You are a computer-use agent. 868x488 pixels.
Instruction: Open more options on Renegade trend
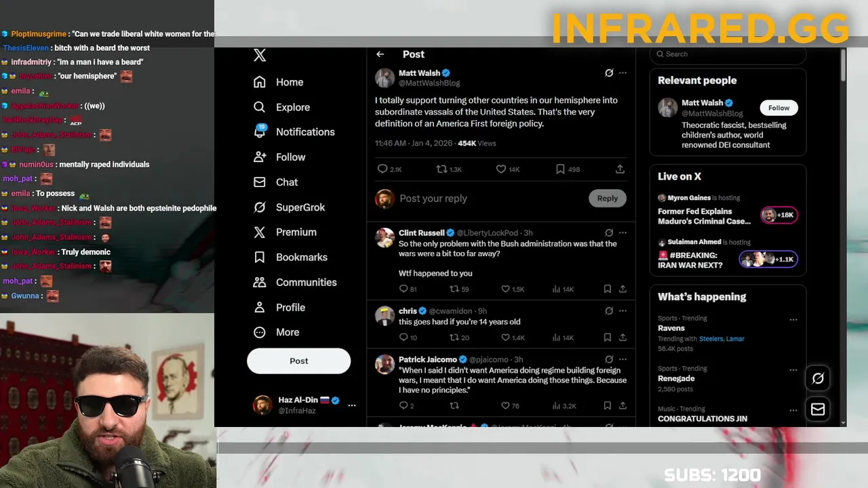coord(793,370)
